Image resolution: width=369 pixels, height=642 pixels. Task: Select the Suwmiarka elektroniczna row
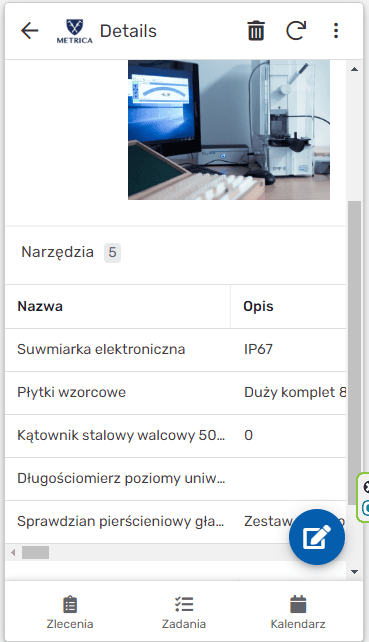tap(176, 349)
